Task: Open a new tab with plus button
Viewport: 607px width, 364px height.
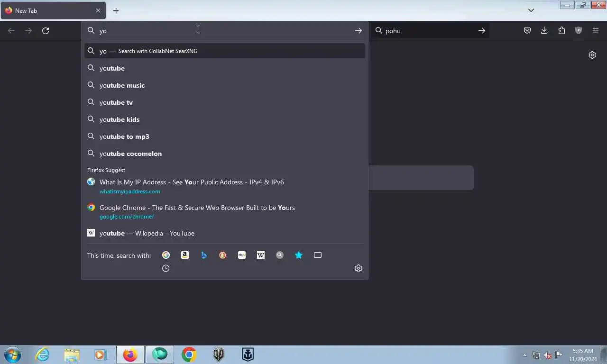Action: 116,10
